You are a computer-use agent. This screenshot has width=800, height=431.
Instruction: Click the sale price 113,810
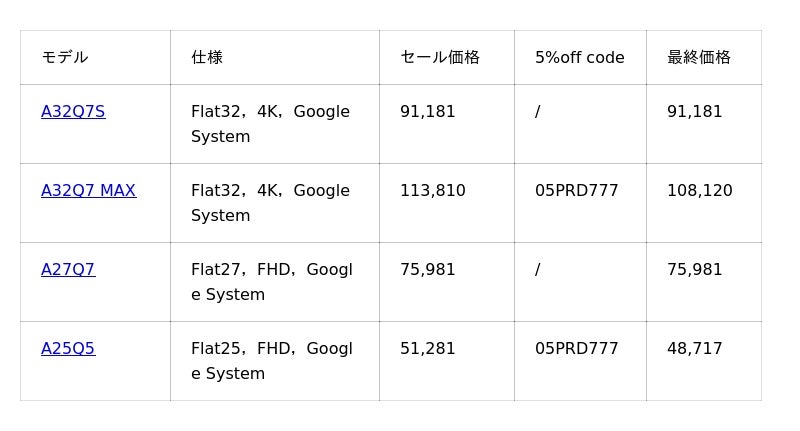pos(433,190)
